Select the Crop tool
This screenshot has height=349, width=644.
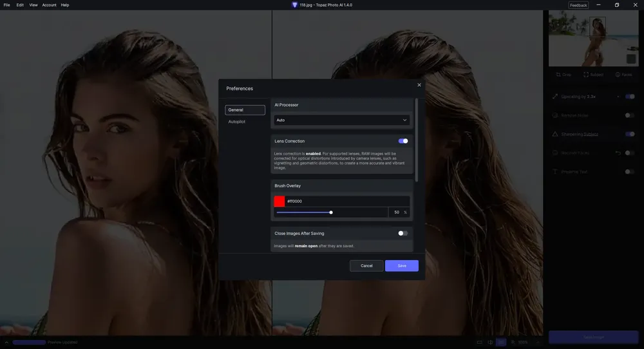[x=563, y=75]
